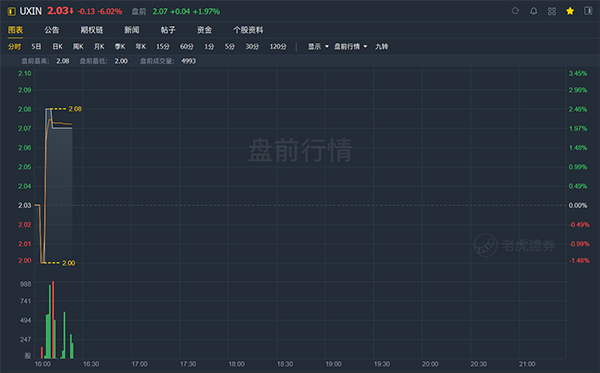Open the price alert bell icon
This screenshot has height=373, width=600.
coord(533,11)
